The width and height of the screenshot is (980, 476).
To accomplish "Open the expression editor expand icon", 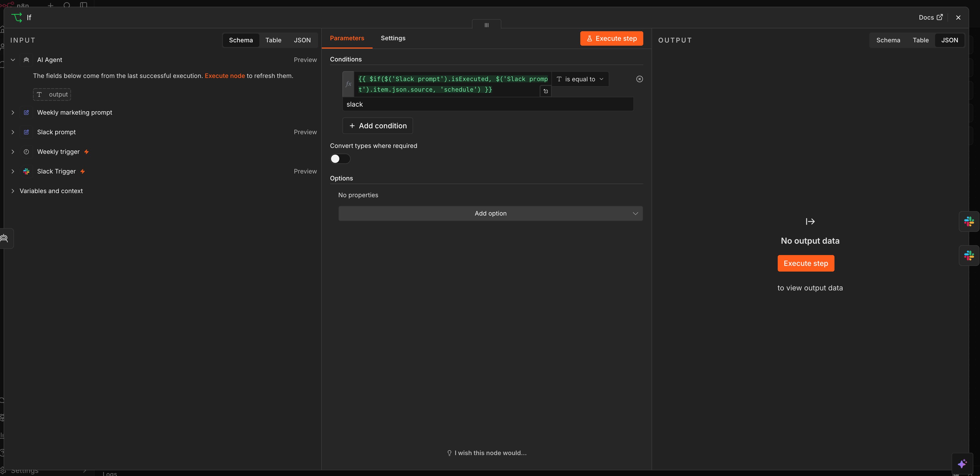I will (x=545, y=91).
